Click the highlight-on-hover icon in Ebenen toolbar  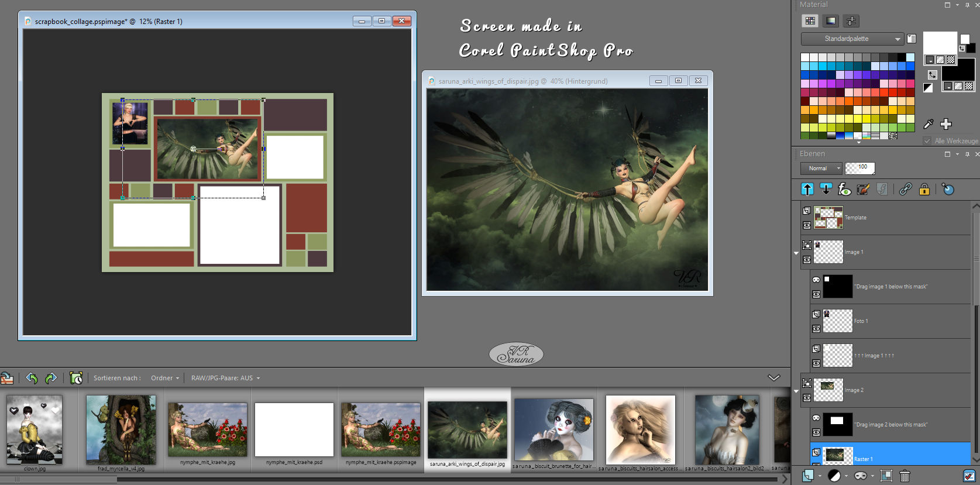[948, 189]
